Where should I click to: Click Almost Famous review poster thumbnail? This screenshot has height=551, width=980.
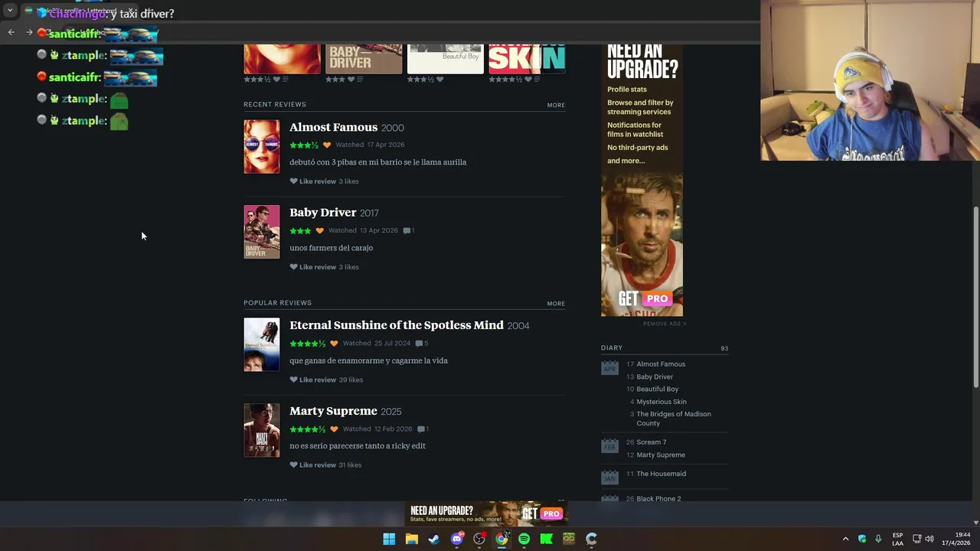pos(262,147)
